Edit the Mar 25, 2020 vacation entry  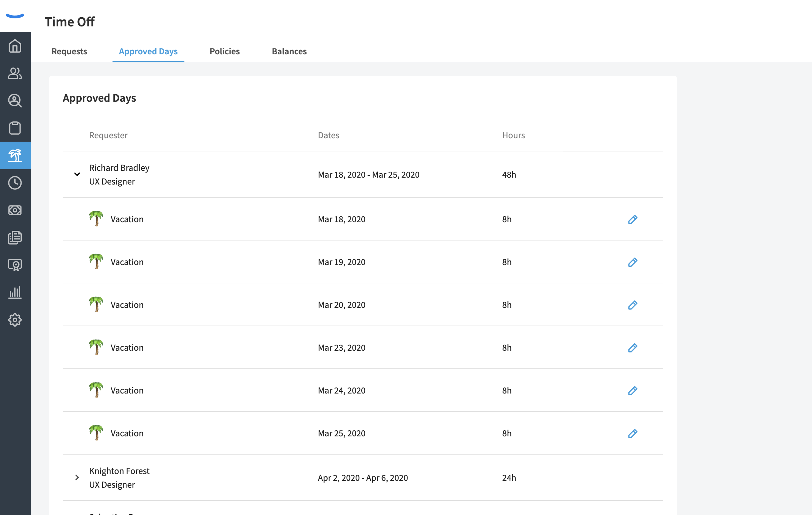point(633,433)
